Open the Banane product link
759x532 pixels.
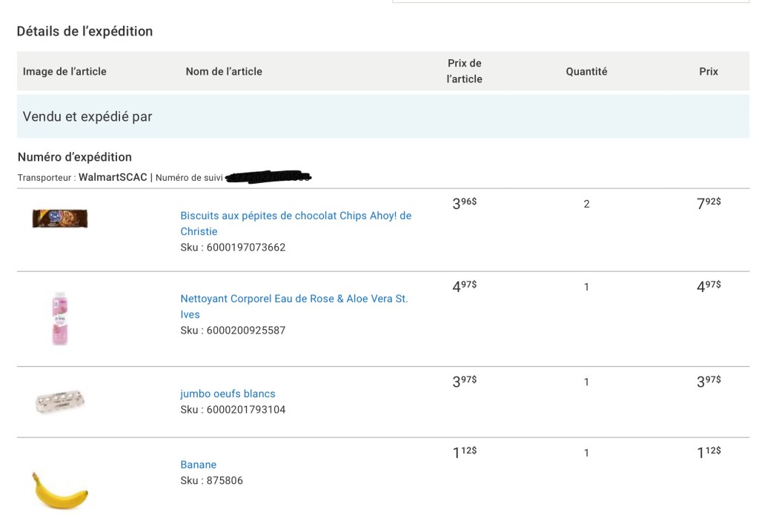point(199,465)
